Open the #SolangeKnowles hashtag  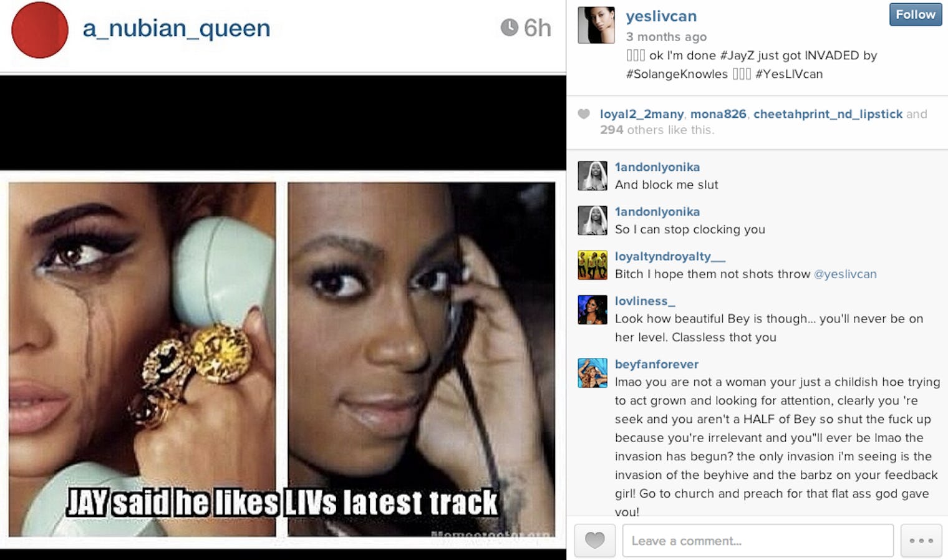click(677, 74)
